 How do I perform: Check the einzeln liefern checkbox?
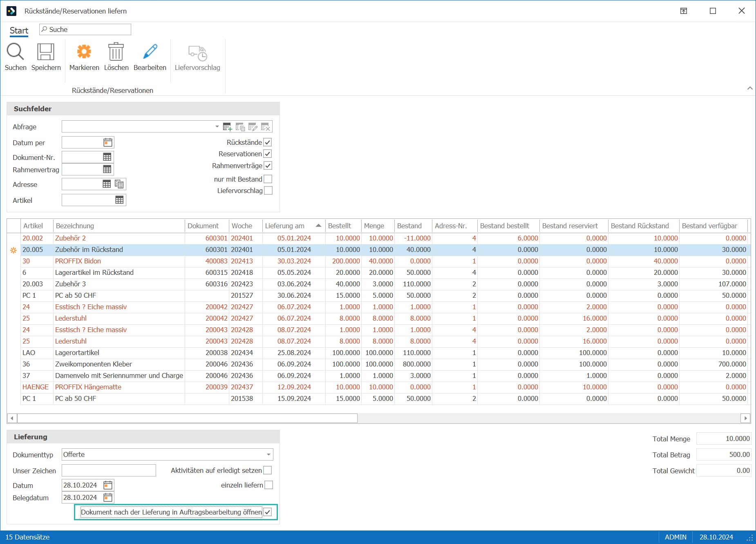[268, 485]
